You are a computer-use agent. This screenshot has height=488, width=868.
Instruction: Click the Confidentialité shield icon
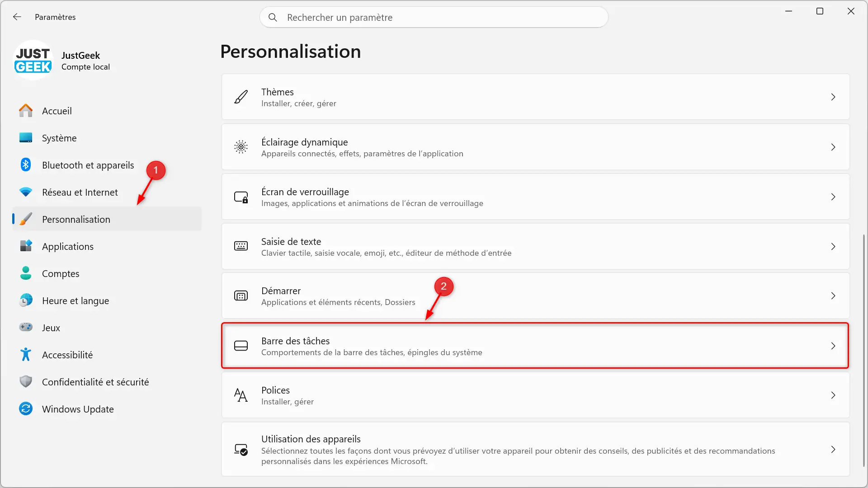pyautogui.click(x=26, y=382)
